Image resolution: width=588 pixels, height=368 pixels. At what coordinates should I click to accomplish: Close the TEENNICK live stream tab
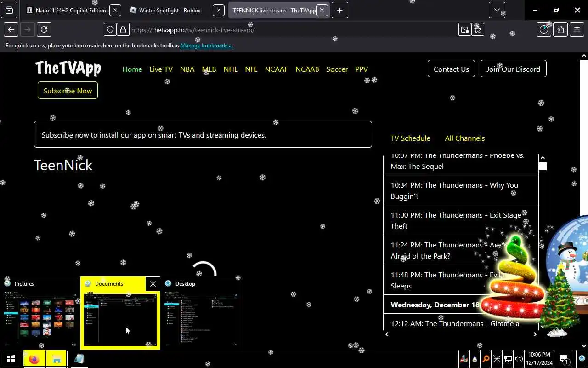coord(322,10)
